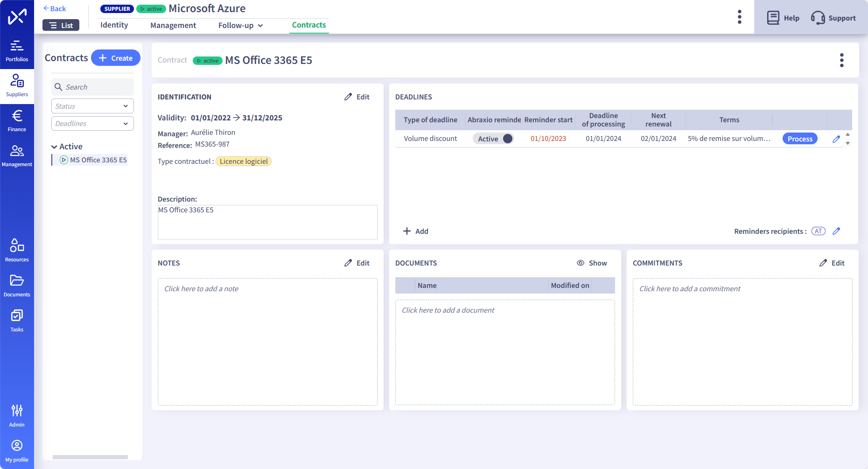868x469 pixels.
Task: Switch to List view
Action: (x=61, y=25)
